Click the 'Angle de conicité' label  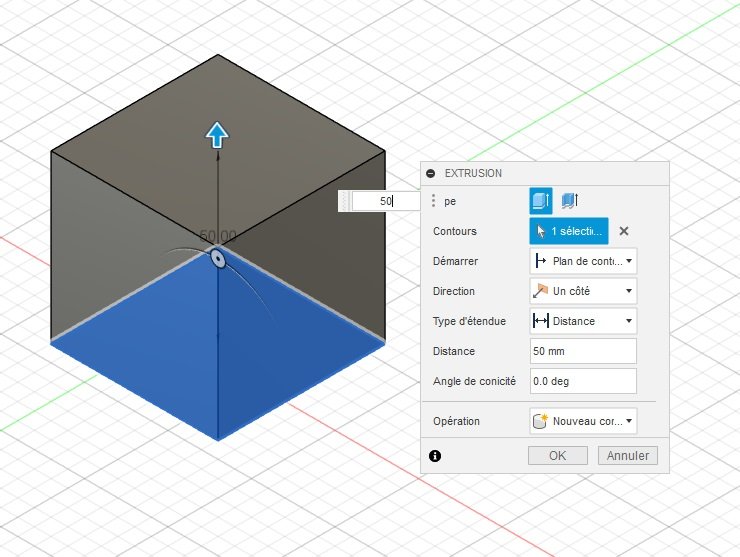tap(474, 381)
